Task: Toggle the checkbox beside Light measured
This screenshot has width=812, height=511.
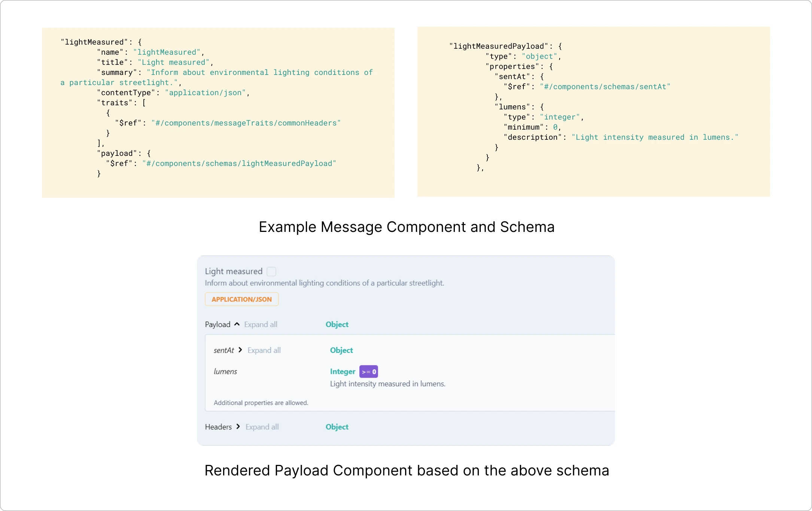Action: (271, 272)
